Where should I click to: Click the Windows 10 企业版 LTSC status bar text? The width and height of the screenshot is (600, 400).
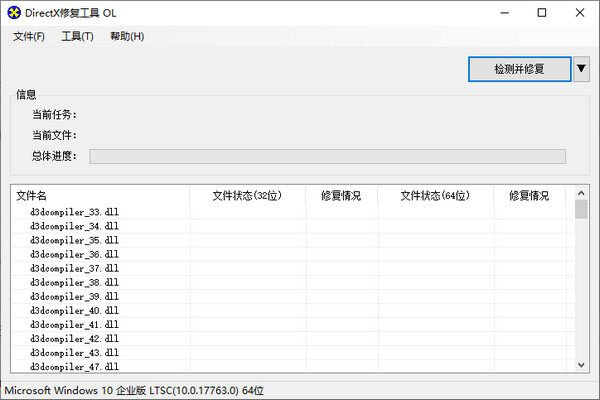pos(134,390)
